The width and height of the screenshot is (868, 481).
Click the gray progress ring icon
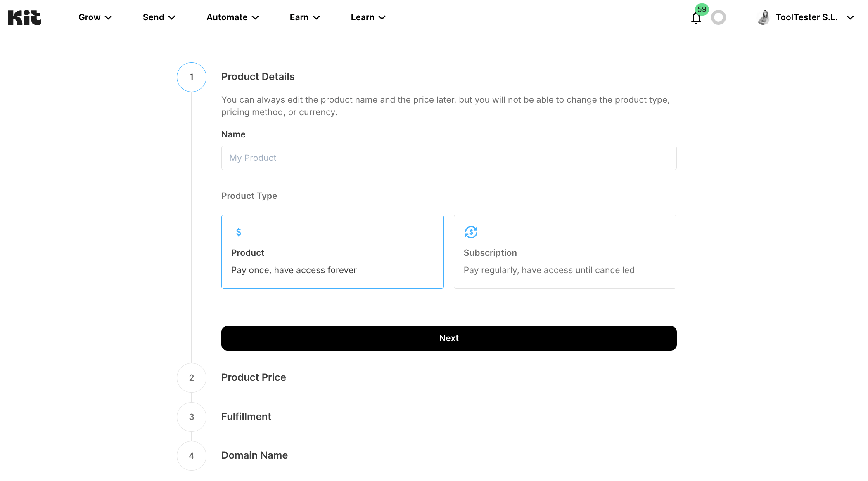tap(719, 17)
